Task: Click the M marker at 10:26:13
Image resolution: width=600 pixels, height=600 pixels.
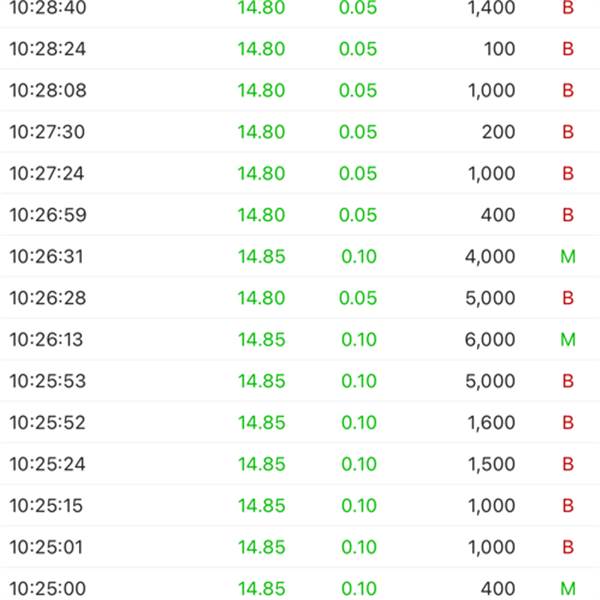Action: click(x=568, y=339)
